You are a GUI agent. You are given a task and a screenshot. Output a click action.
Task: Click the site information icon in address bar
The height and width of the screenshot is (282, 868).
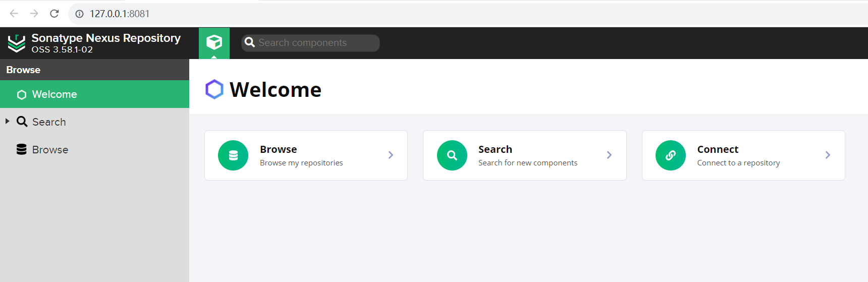coord(79,14)
